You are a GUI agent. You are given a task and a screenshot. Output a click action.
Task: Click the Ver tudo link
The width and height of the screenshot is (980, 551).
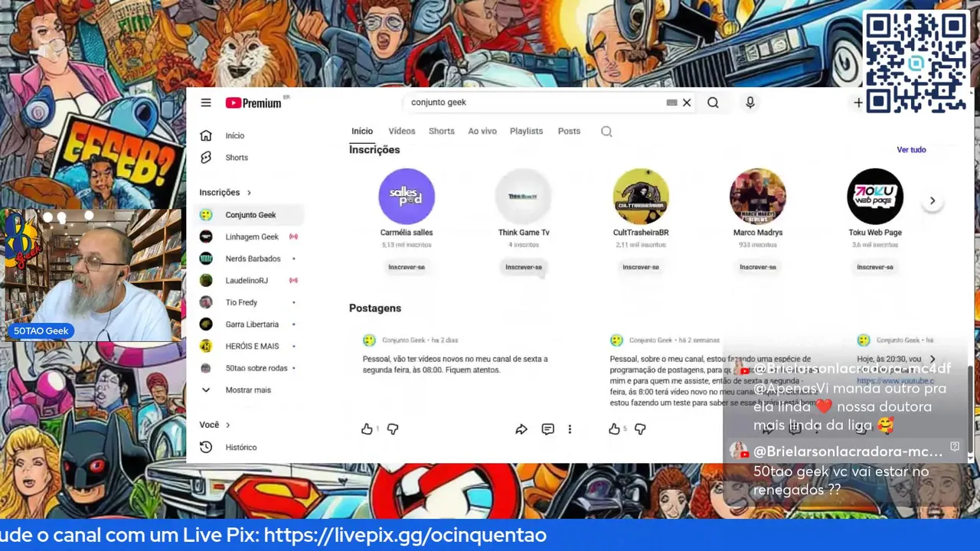[911, 150]
